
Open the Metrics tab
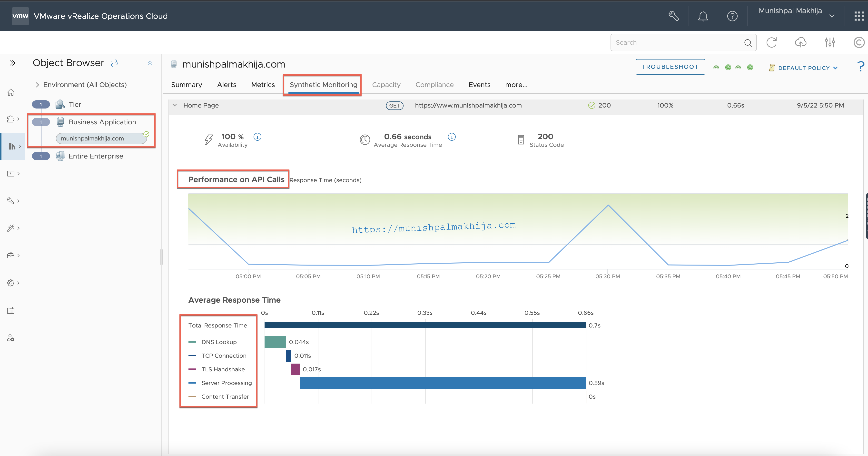[263, 85]
